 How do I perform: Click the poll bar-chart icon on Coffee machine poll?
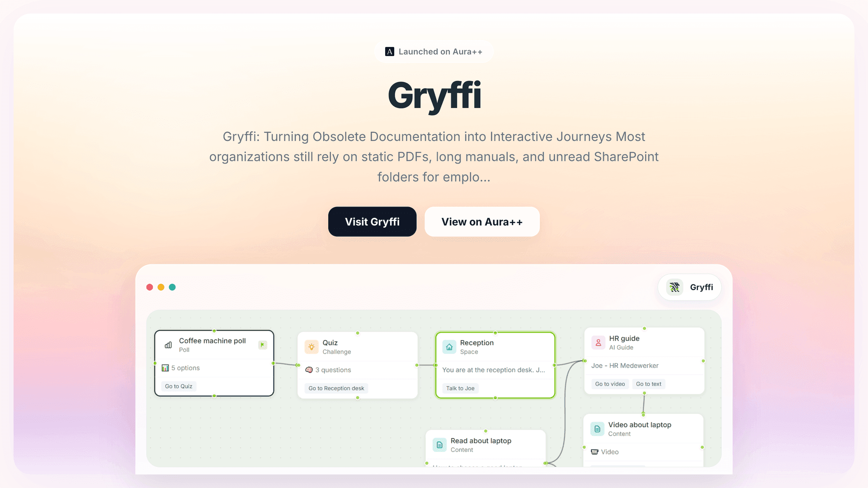168,345
